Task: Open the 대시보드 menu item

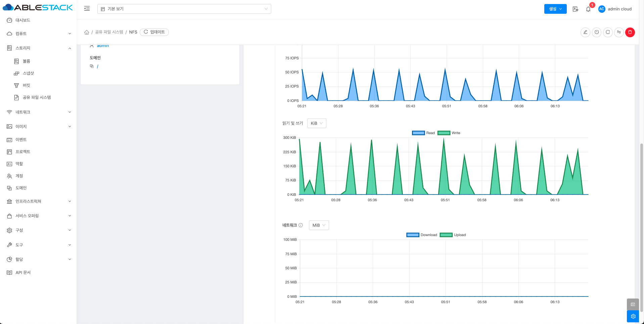Action: click(x=23, y=20)
